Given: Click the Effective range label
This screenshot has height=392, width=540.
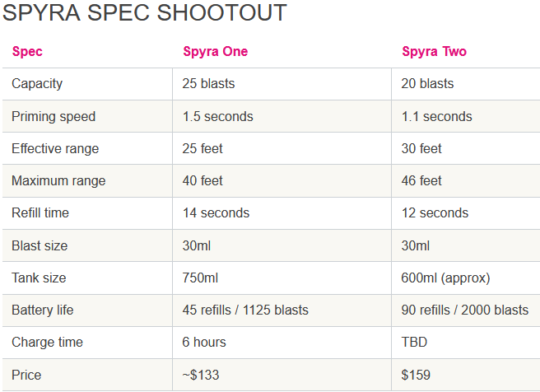Looking at the screenshot, I should 55,149.
